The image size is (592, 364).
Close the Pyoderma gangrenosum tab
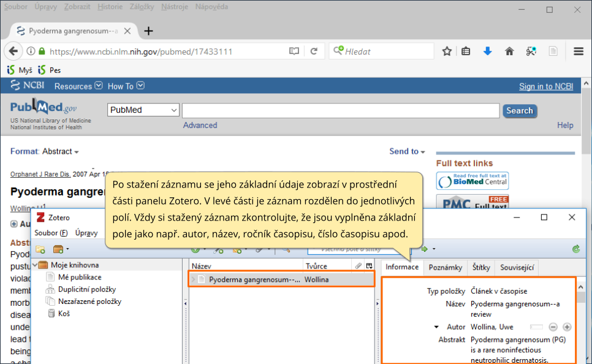tap(127, 31)
